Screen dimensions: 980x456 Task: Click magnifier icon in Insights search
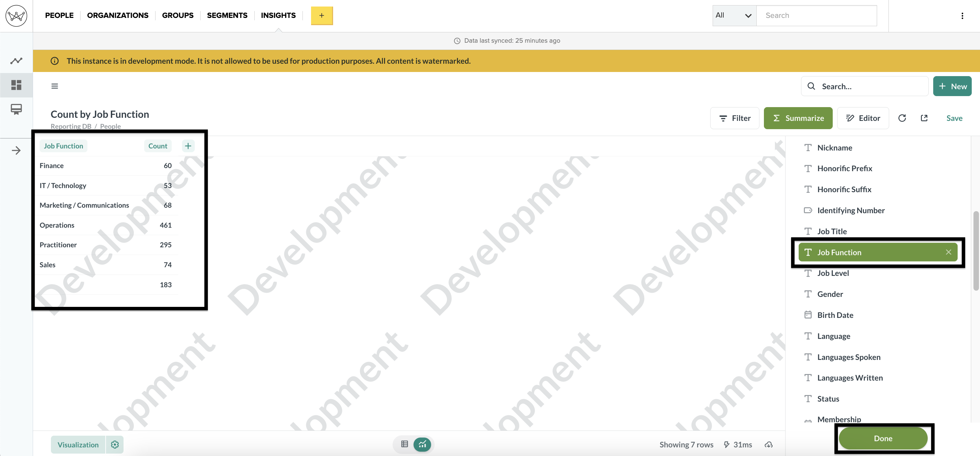coord(811,86)
